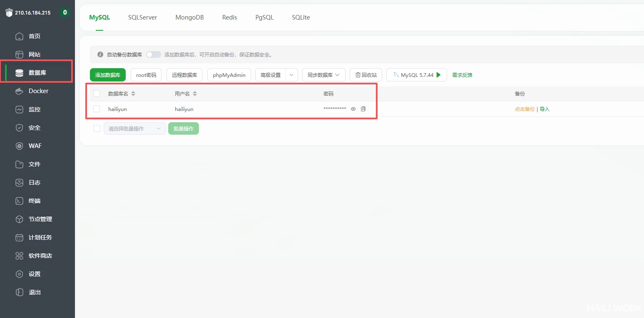Open the 请选择批量操作 combo box
The height and width of the screenshot is (318, 644).
134,128
